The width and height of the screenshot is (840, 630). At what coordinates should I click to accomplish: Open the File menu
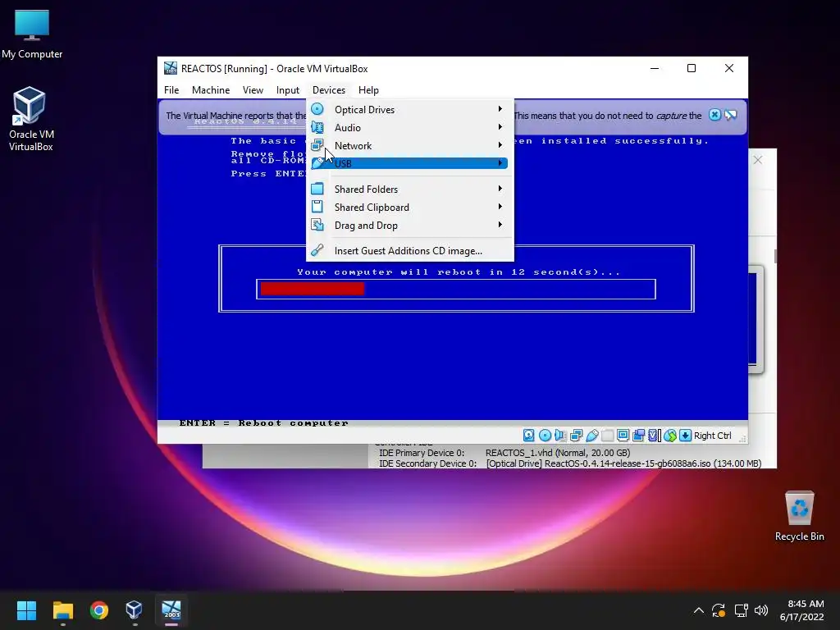[171, 90]
